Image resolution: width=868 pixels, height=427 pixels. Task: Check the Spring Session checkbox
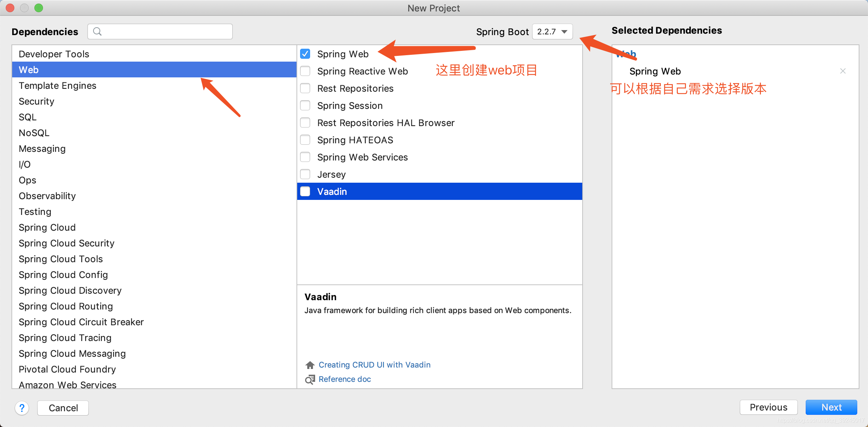tap(305, 105)
